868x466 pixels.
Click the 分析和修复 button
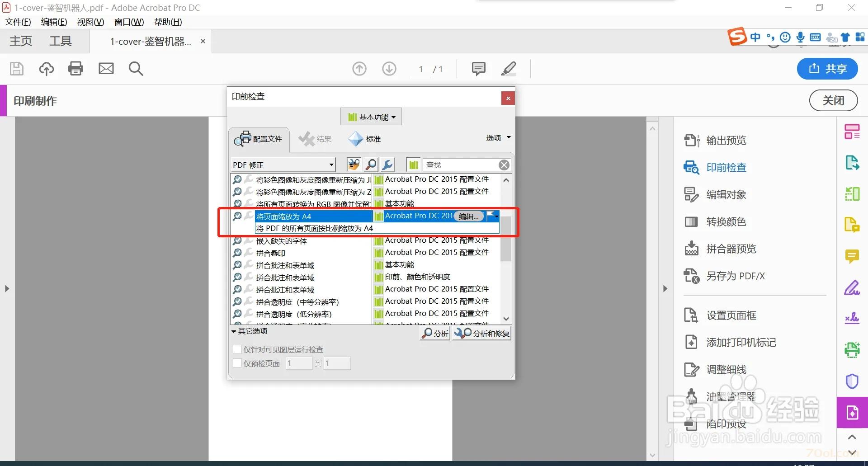point(482,334)
